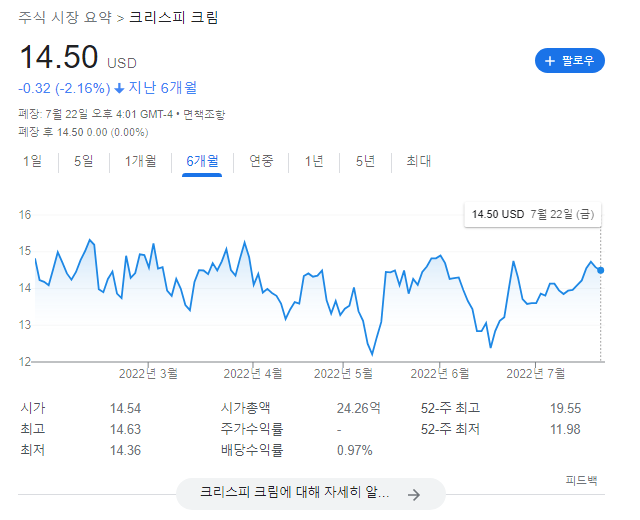The width and height of the screenshot is (640, 520).
Task: Click the 14.50 USD 7월 22일 tooltip
Action: click(533, 214)
